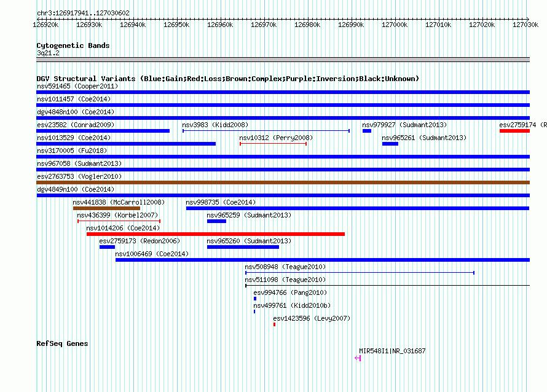547x392 pixels.
Task: Select nsv967058 (Sudmant2013) label
Action: [x=79, y=163]
